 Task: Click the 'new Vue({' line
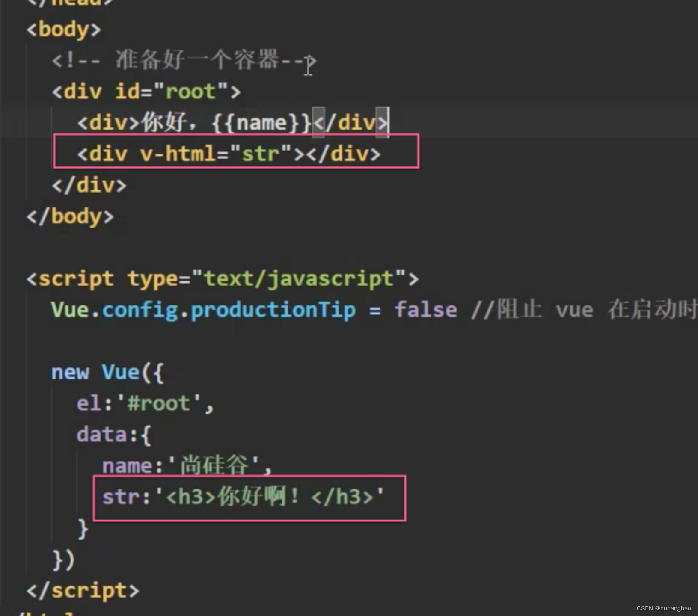coord(107,372)
